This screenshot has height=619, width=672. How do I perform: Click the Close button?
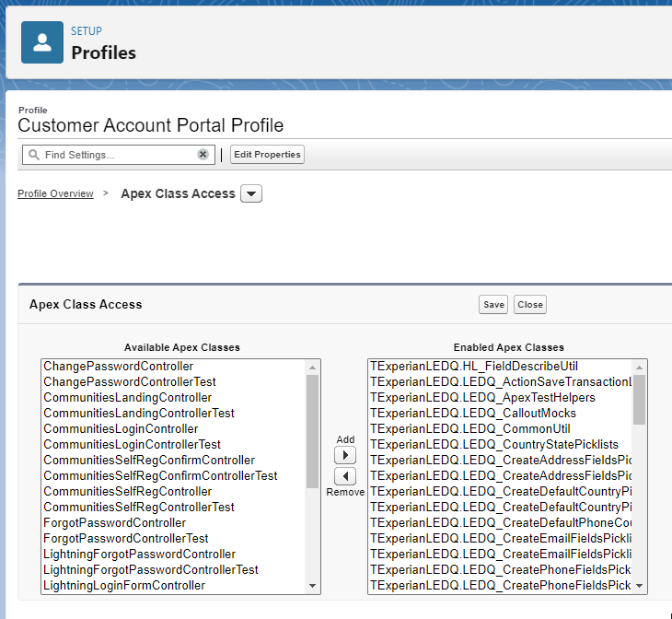[x=530, y=305]
